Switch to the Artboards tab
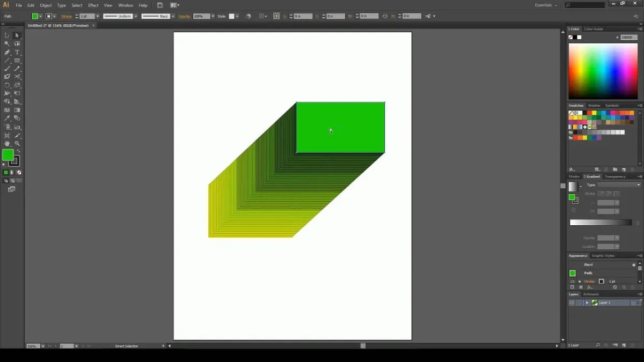The height and width of the screenshot is (362, 644). point(591,294)
